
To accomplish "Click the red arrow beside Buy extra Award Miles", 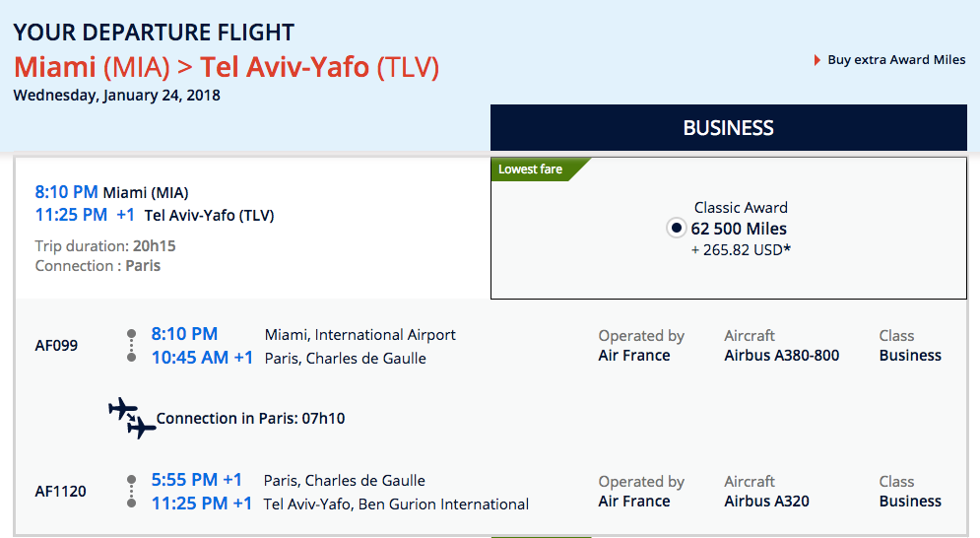I will point(817,61).
